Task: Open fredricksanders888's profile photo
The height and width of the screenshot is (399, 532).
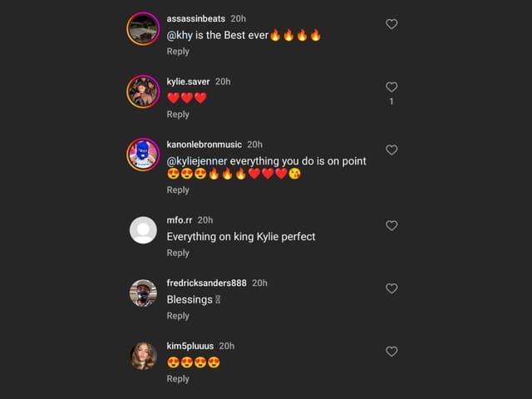Action: 143,293
